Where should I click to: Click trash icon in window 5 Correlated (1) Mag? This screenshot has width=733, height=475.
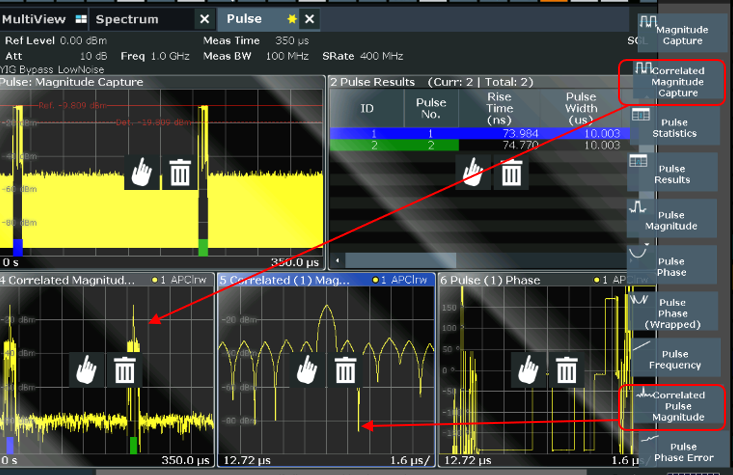tap(345, 371)
